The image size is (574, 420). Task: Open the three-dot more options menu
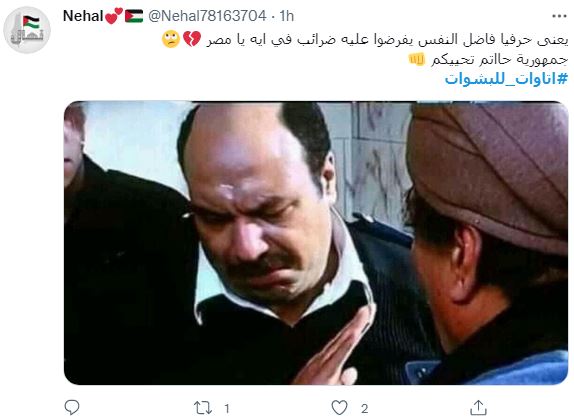(559, 16)
